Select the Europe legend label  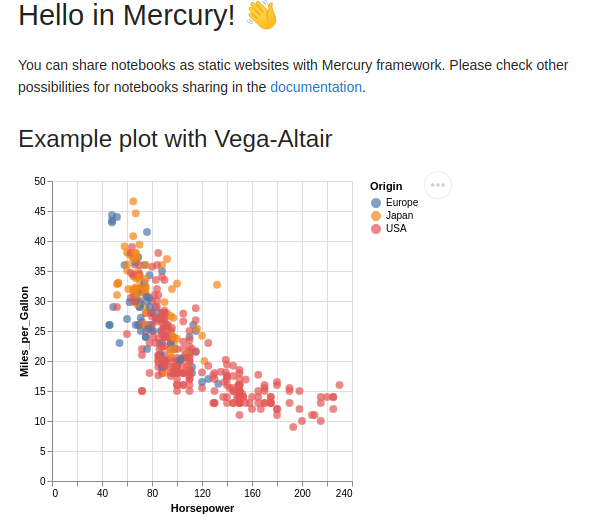[401, 203]
